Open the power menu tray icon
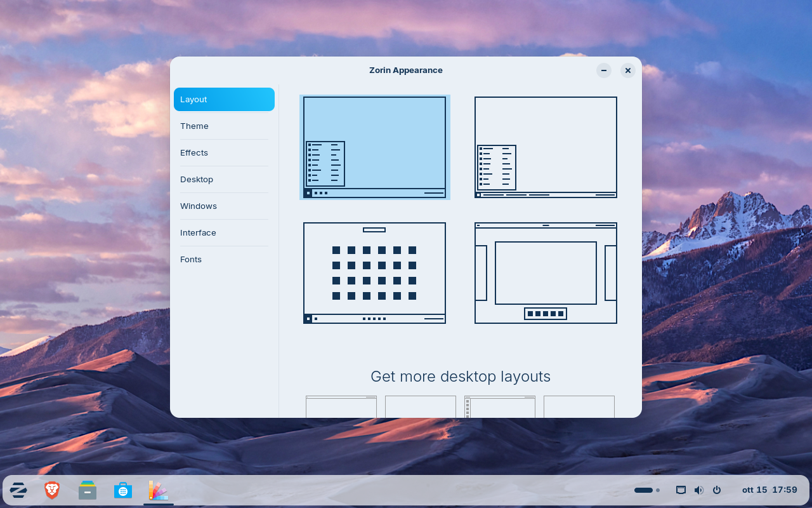The image size is (812, 508). [x=717, y=490]
